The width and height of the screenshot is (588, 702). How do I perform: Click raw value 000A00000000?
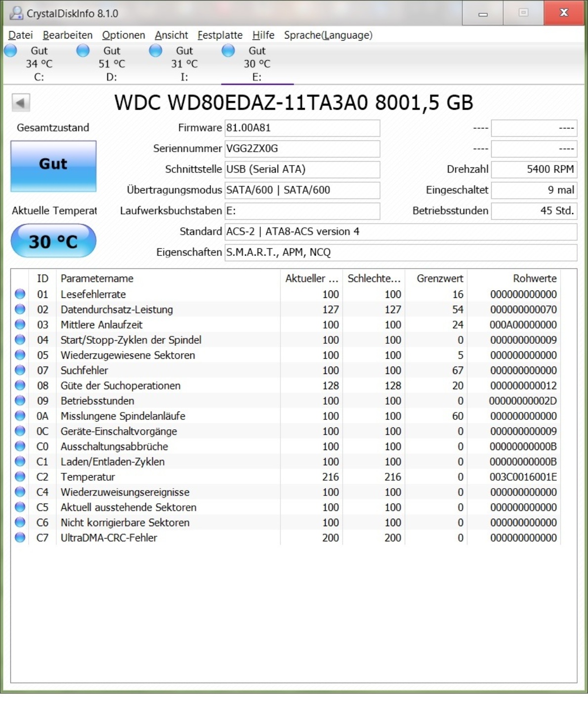coord(523,325)
